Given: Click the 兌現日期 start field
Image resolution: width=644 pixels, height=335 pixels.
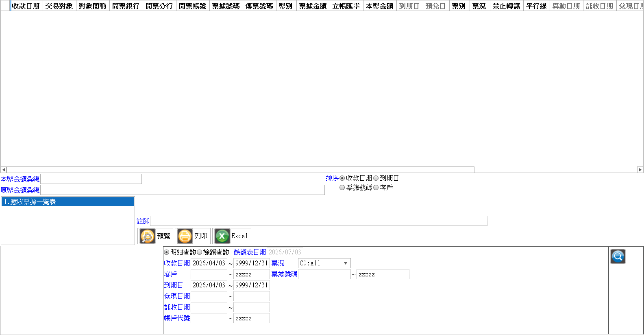Looking at the screenshot, I should (209, 296).
